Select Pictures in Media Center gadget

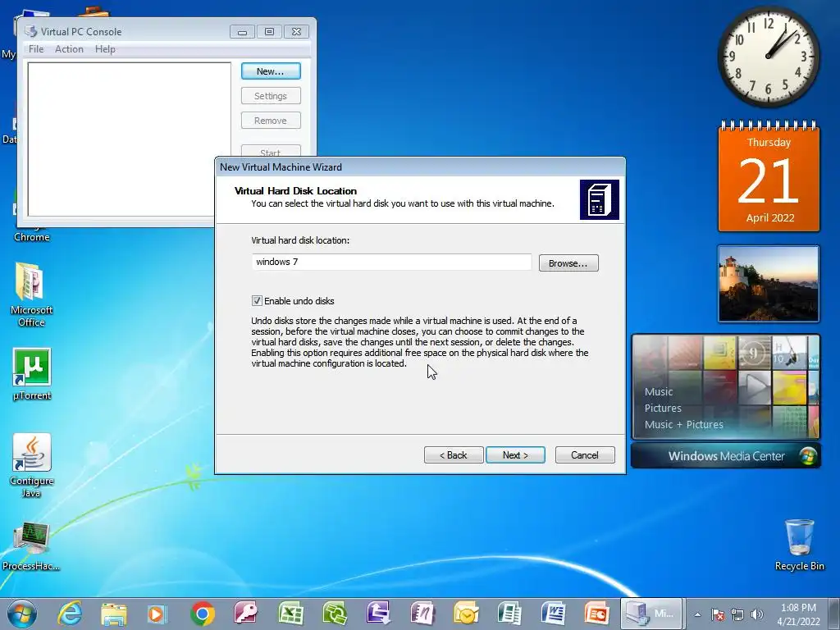pos(663,409)
